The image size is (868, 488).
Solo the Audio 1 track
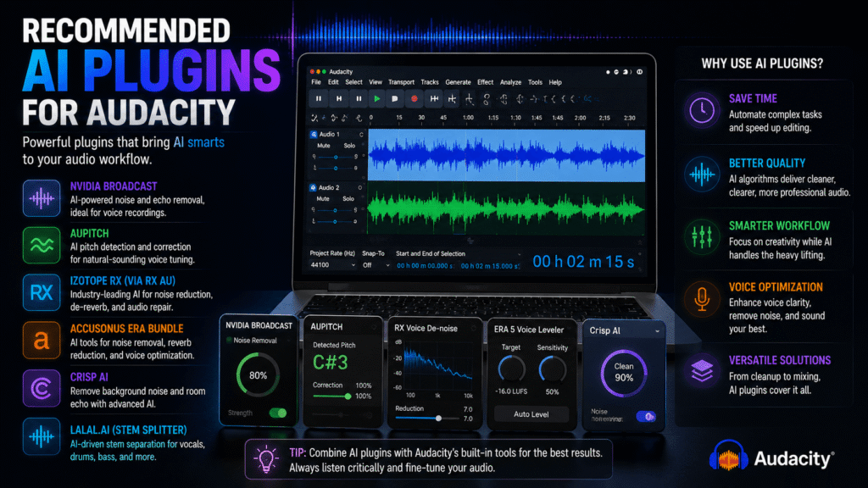(x=349, y=146)
